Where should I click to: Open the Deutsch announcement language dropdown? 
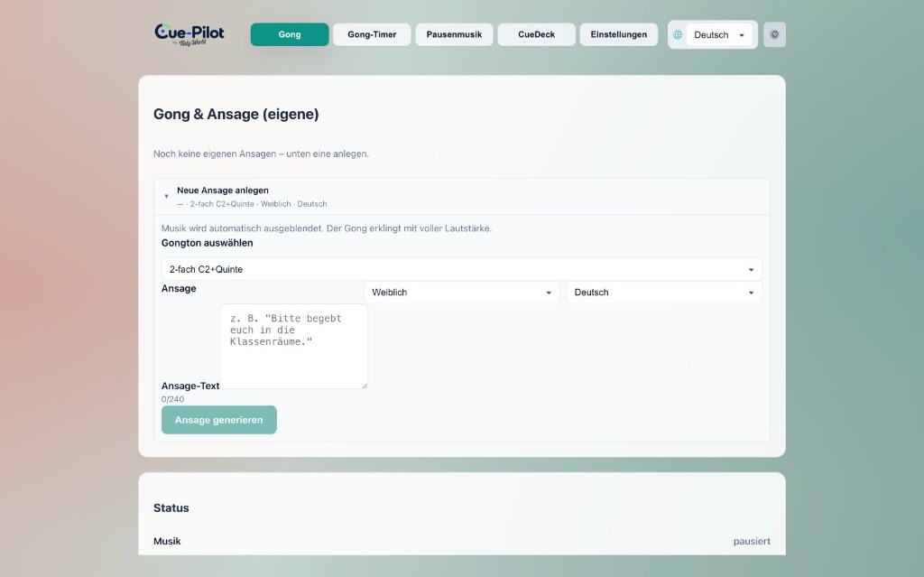pos(663,292)
